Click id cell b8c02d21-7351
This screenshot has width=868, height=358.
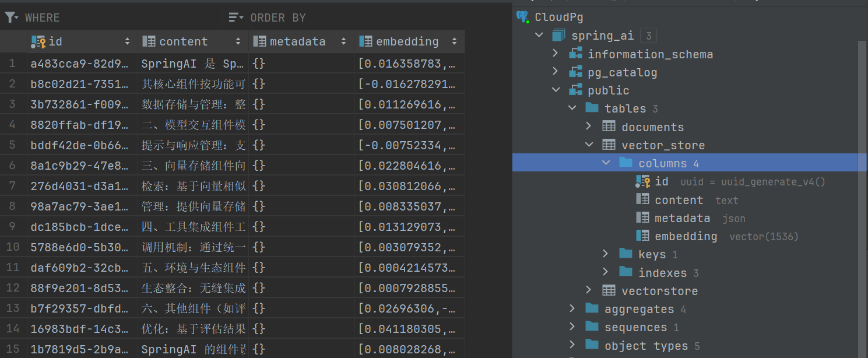pyautogui.click(x=82, y=83)
